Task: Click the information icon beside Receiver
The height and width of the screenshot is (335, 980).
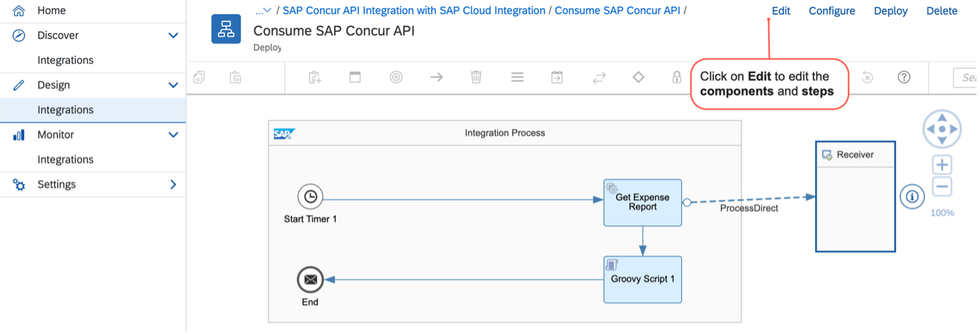Action: click(x=912, y=197)
